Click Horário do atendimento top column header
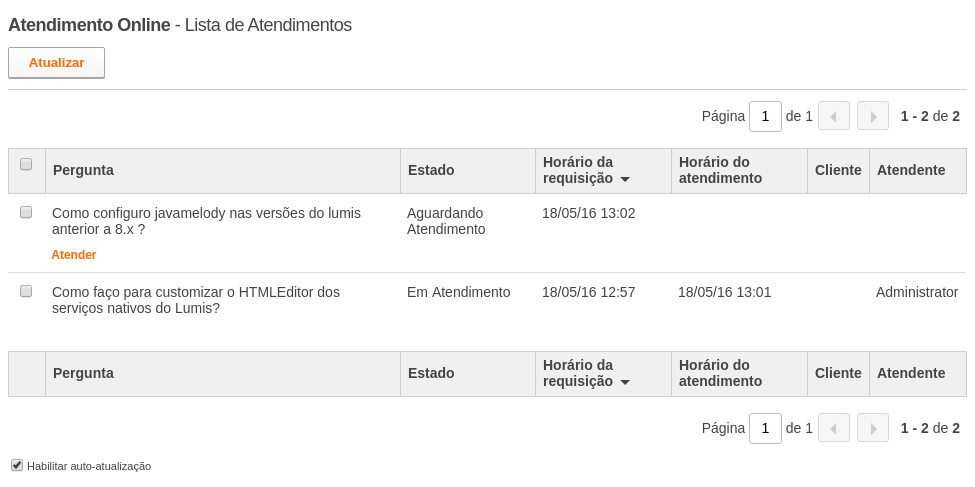This screenshot has height=487, width=975. point(720,170)
